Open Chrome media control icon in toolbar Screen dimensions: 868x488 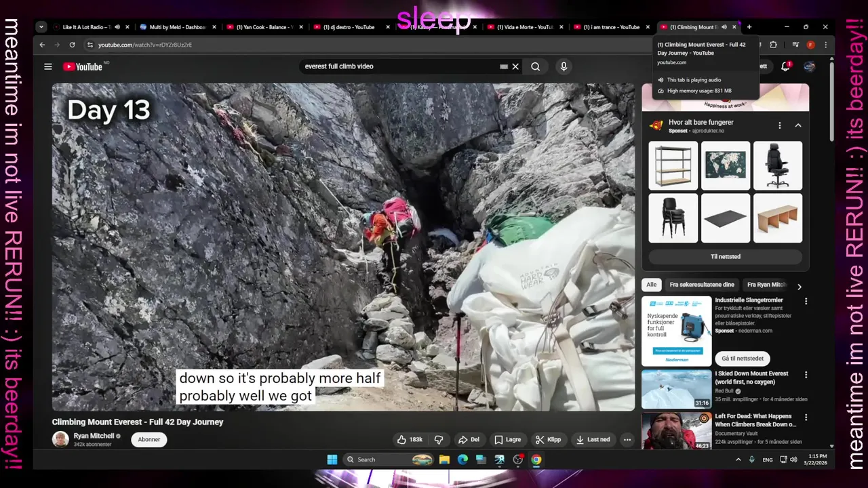pyautogui.click(x=795, y=45)
